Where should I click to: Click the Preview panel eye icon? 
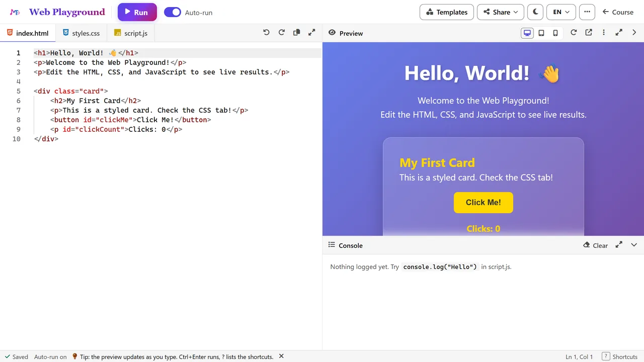332,33
